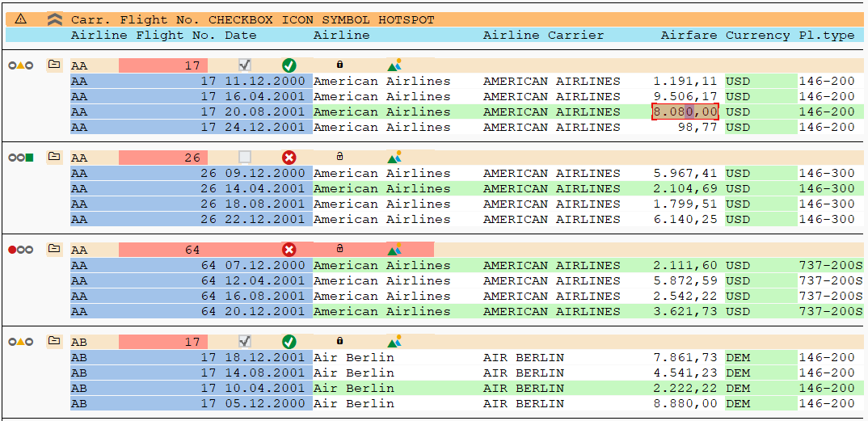
Task: Collapse the AA flight 17 folder
Action: pyautogui.click(x=53, y=65)
